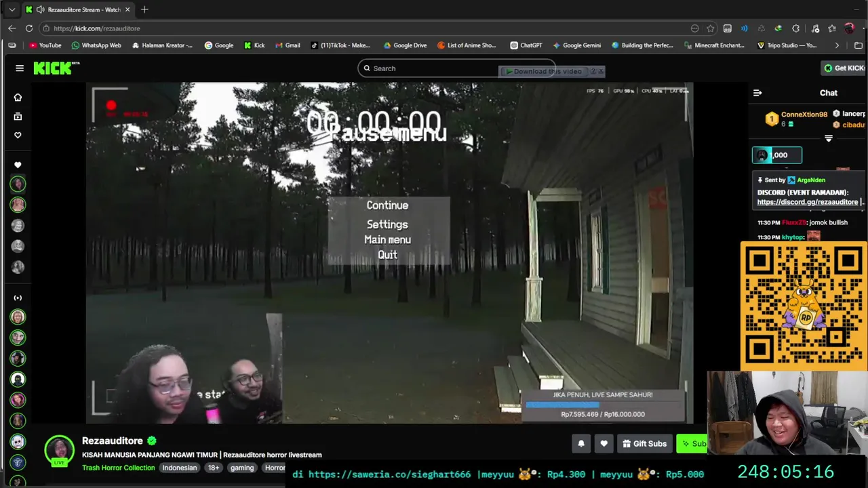Select Quit in the pause menu
Viewport: 868px width, 488px height.
(x=387, y=255)
